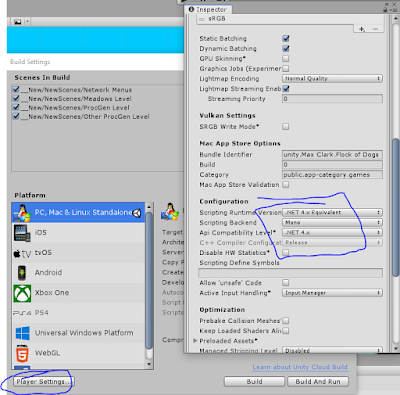Click the platform list scroll-up arrow
The width and height of the screenshot is (400, 395).
pyautogui.click(x=149, y=207)
